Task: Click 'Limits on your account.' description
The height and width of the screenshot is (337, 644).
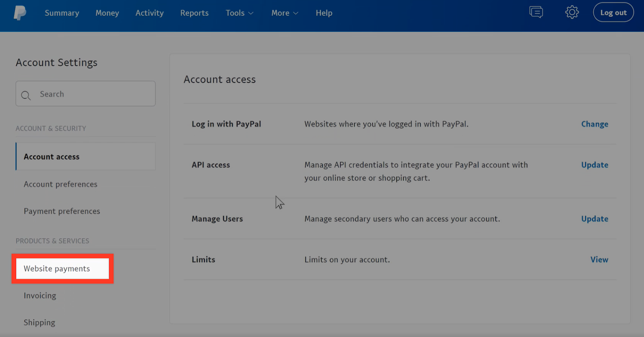Action: 347,260
